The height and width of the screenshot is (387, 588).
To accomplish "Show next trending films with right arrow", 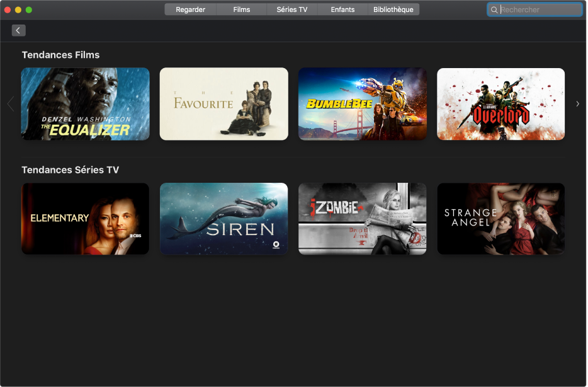I will pos(577,104).
